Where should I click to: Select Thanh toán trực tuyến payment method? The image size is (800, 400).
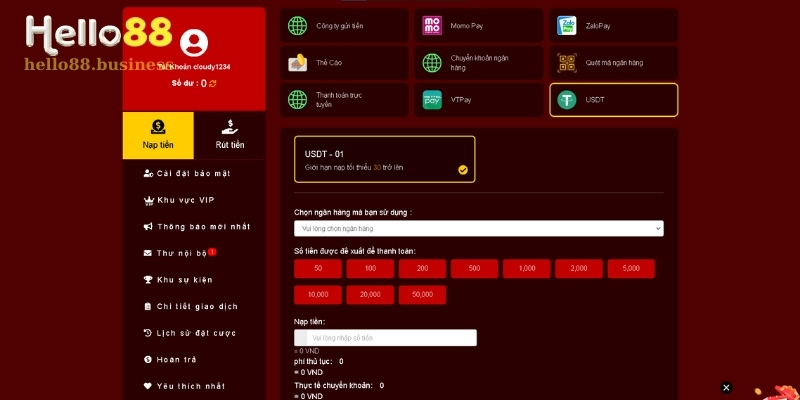[x=344, y=100]
